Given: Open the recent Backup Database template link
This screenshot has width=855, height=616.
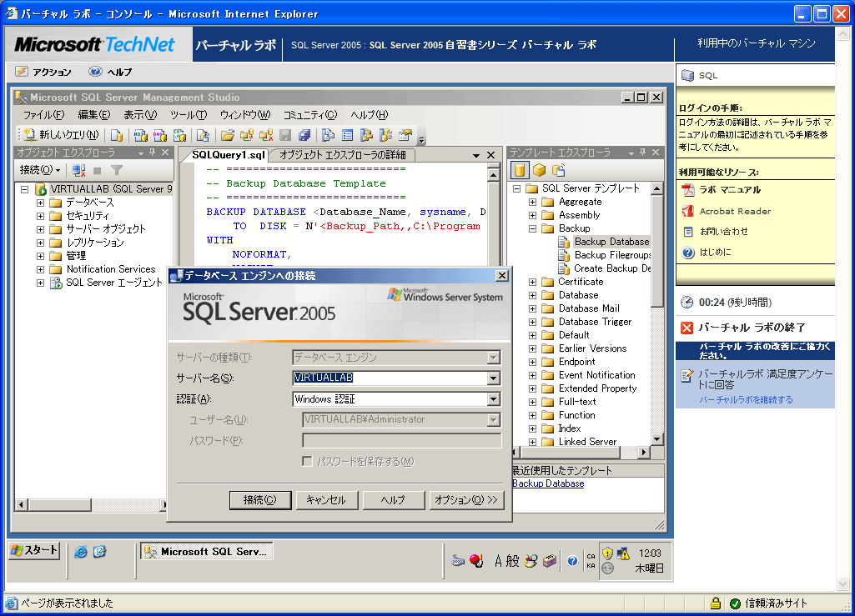Looking at the screenshot, I should tap(548, 483).
